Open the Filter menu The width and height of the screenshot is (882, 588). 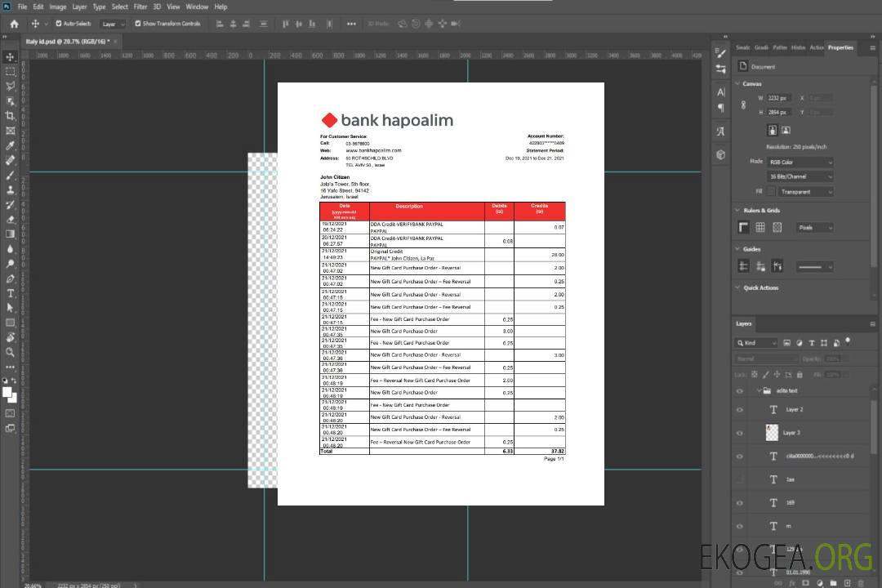(x=140, y=7)
